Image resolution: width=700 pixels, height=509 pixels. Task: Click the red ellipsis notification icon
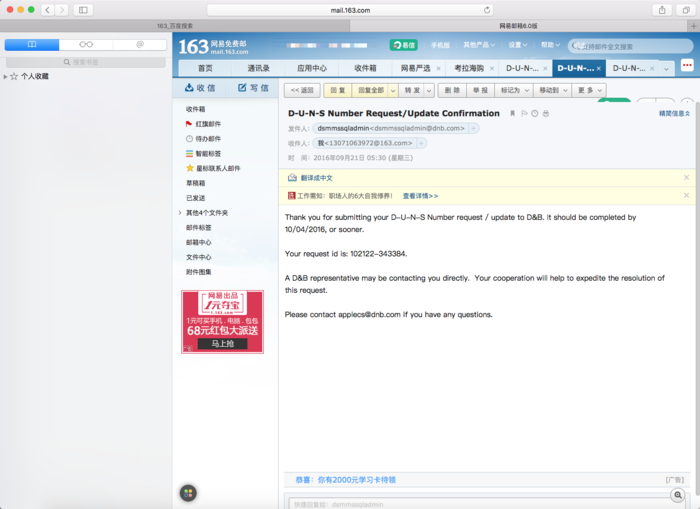coord(687,65)
